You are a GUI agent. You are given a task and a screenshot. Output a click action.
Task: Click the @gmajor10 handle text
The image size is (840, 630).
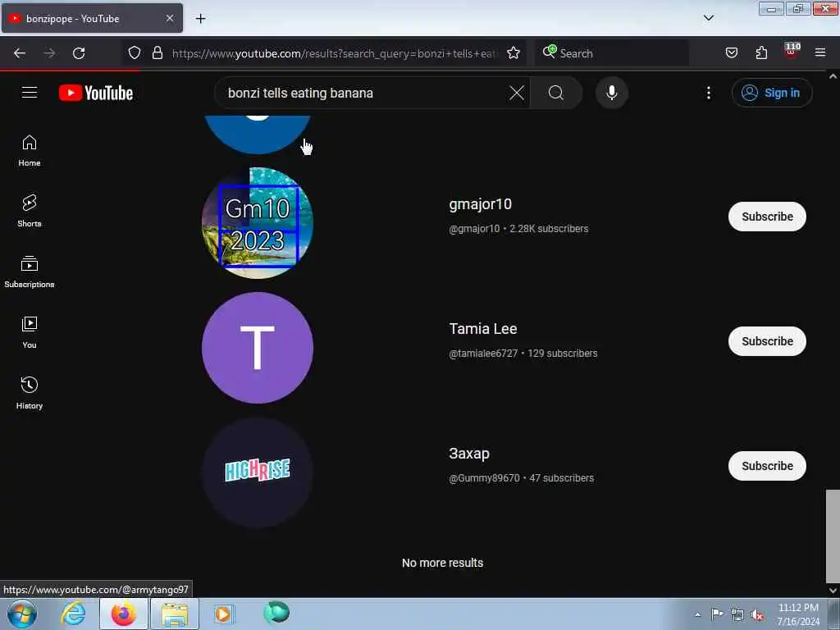[474, 229]
